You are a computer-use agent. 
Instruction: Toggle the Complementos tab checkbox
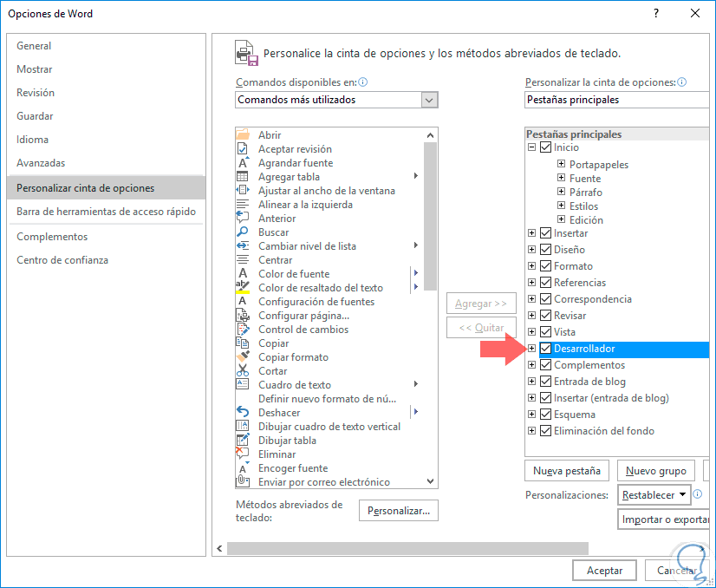point(545,365)
